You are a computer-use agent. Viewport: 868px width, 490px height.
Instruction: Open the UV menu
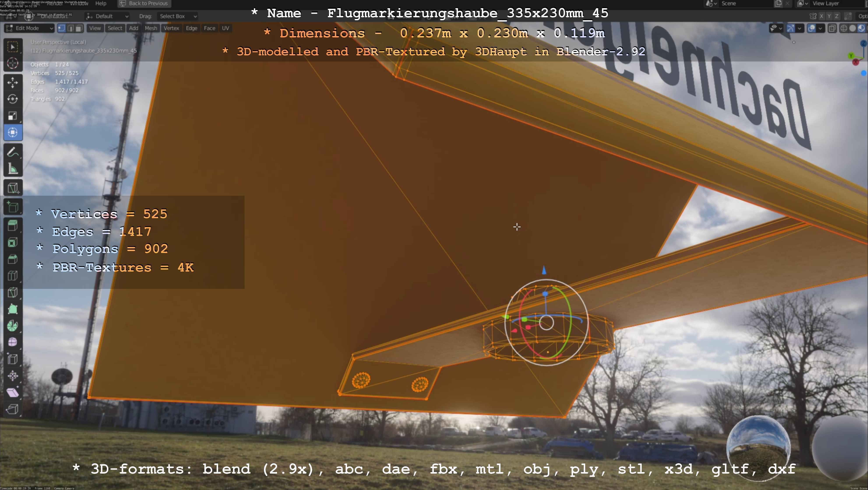[225, 28]
